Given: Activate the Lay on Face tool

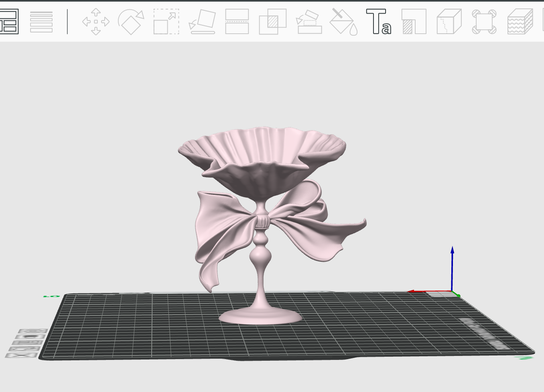Looking at the screenshot, I should 202,22.
